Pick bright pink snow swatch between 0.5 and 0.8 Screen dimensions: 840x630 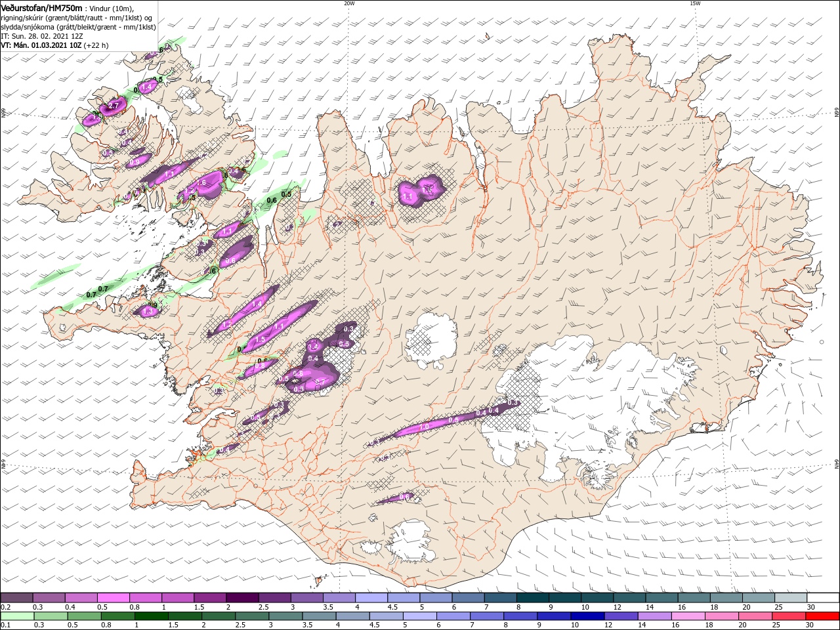[113, 598]
